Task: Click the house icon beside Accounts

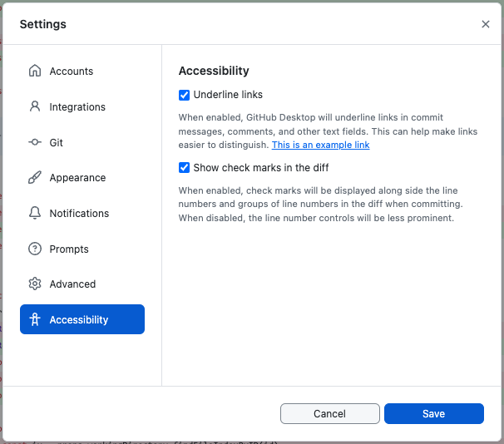Action: [x=35, y=71]
